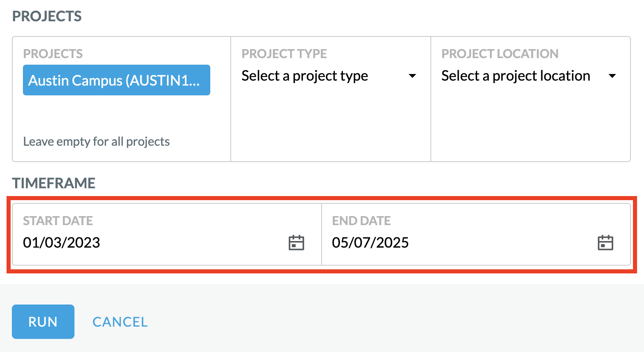Click the top PROJECTS section heading
This screenshot has height=352, width=644.
[47, 16]
